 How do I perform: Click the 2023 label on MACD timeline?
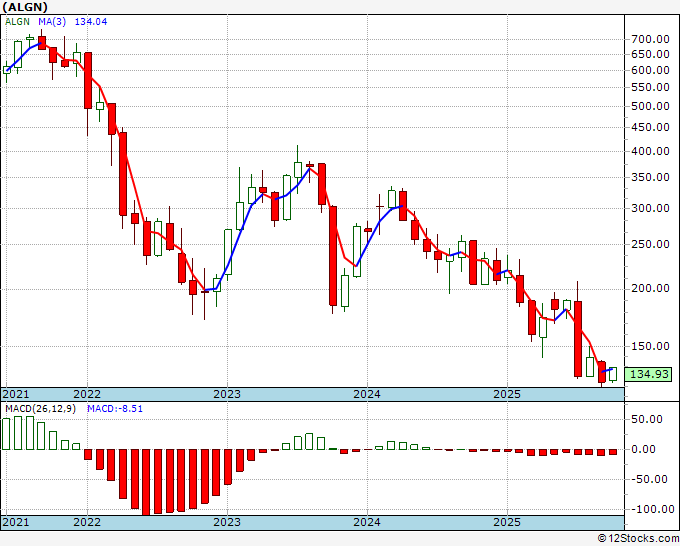(227, 522)
